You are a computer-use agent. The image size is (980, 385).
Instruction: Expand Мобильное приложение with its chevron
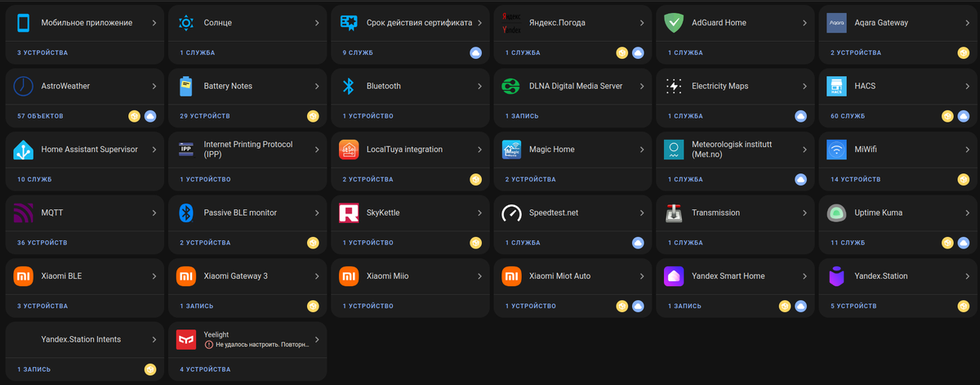[x=154, y=23]
